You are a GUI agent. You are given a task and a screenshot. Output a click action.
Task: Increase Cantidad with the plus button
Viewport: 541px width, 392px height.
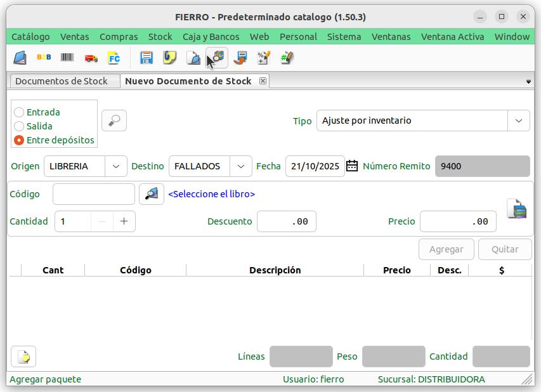[124, 221]
